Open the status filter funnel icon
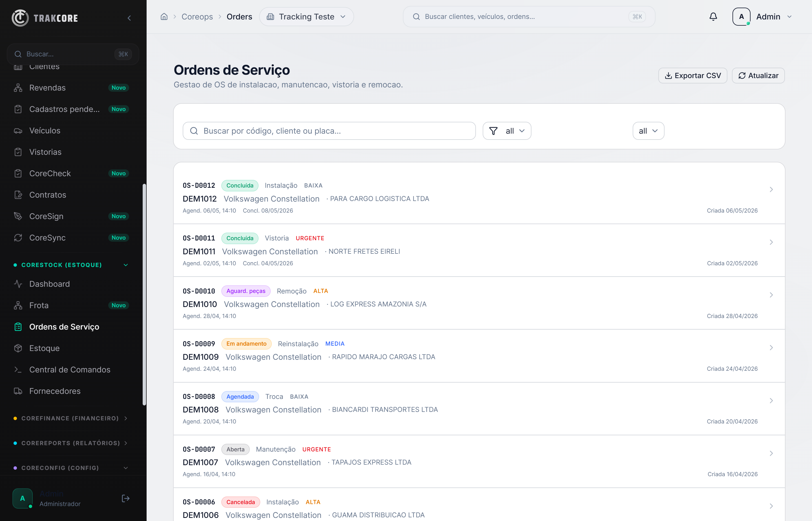This screenshot has width=812, height=521. tap(493, 131)
